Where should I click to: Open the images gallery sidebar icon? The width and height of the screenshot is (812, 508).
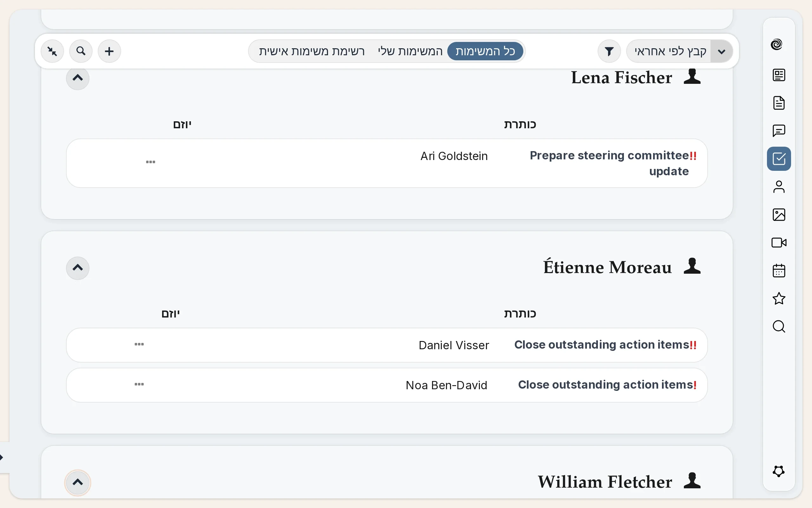tap(779, 215)
